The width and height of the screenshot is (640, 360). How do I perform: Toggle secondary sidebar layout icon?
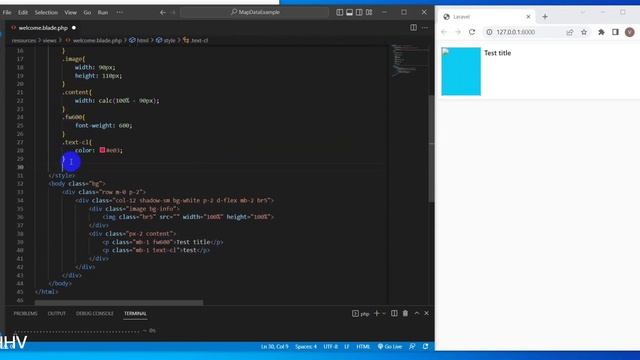coord(359,12)
